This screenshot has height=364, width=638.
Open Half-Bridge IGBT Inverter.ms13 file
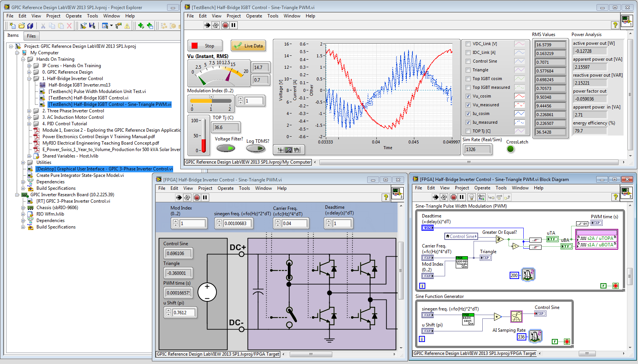pos(79,85)
